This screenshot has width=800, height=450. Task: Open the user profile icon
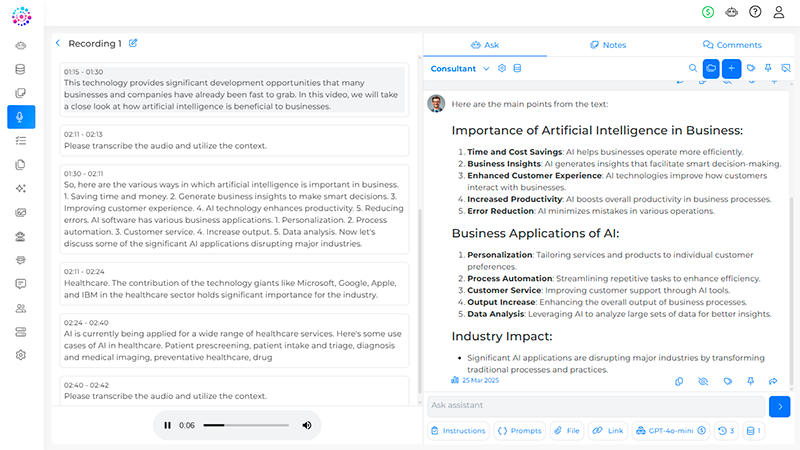779,12
